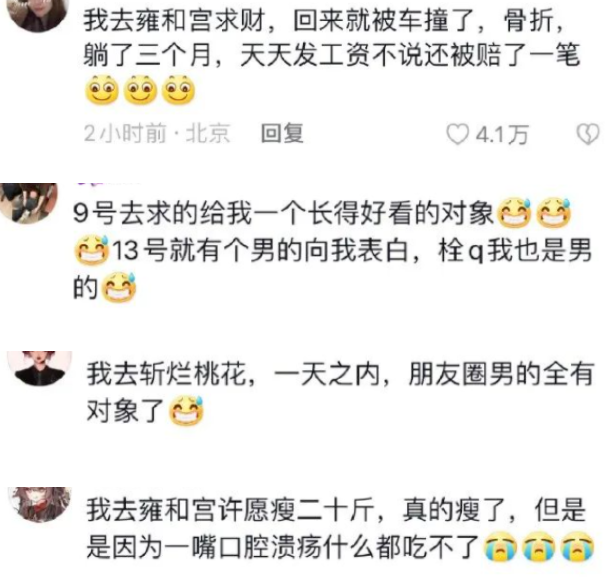This screenshot has width=614, height=581.
Task: Open the 我去斩烂桃花 comment text
Action: coord(340,392)
